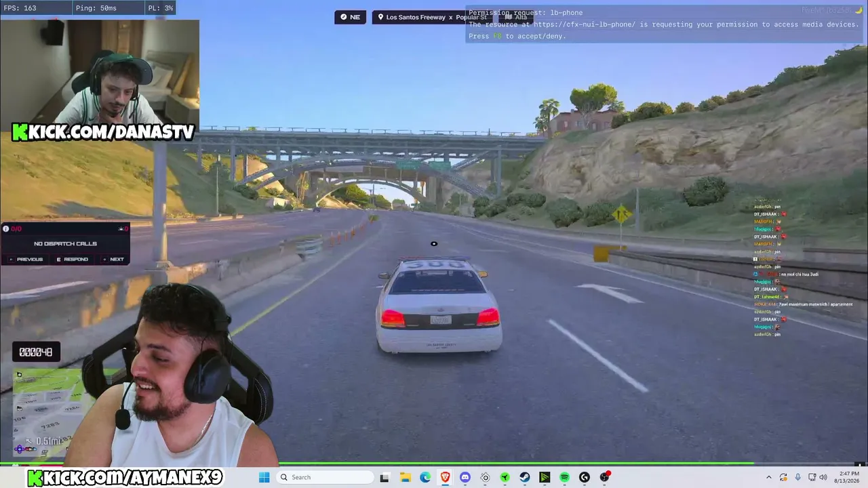Open the Windows Start menu
The height and width of the screenshot is (488, 868).
click(x=264, y=477)
